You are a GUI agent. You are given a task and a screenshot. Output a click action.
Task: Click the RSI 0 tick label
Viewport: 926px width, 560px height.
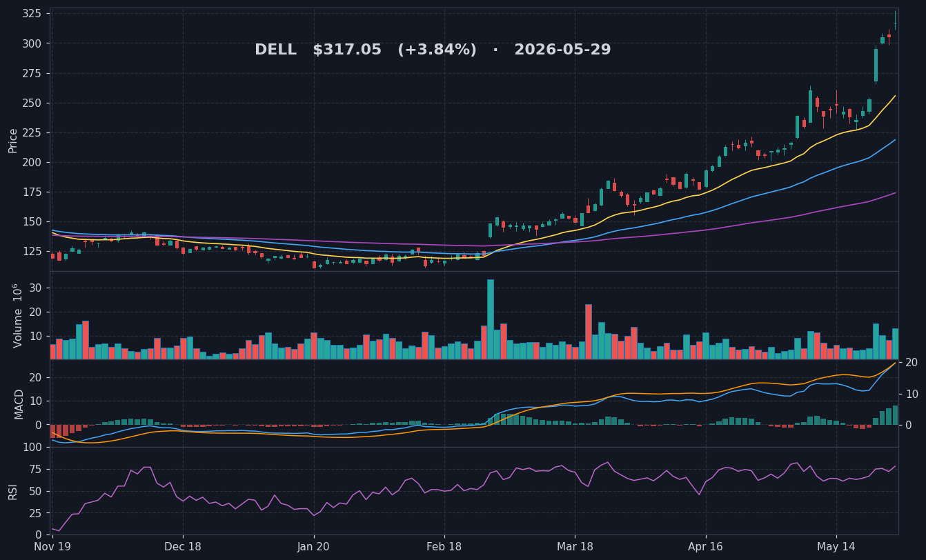(39, 534)
